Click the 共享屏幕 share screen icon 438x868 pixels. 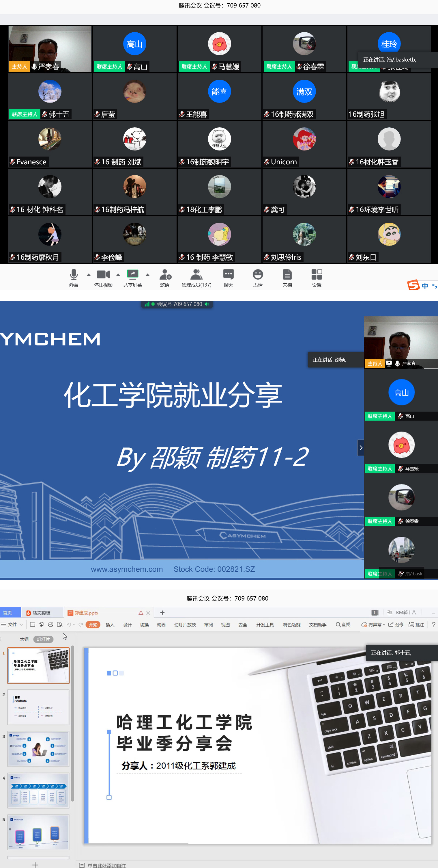[132, 275]
